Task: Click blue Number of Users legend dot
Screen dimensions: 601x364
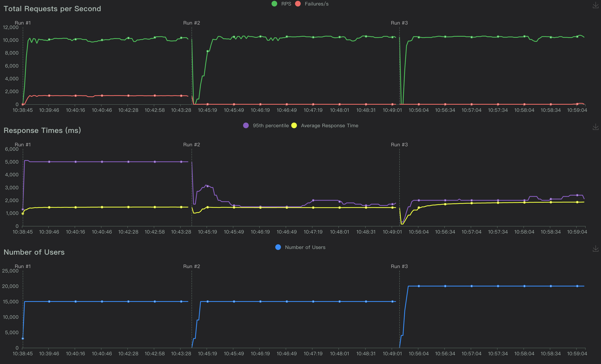Action: [x=278, y=247]
